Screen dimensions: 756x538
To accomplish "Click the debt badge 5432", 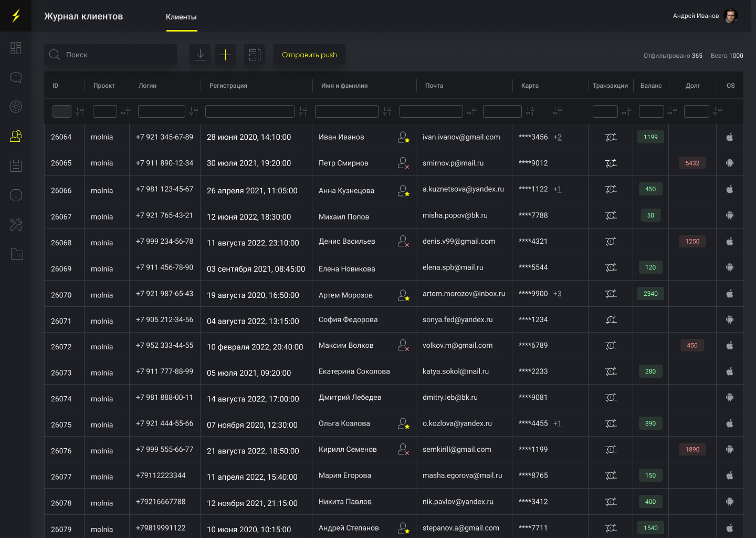I will [692, 163].
